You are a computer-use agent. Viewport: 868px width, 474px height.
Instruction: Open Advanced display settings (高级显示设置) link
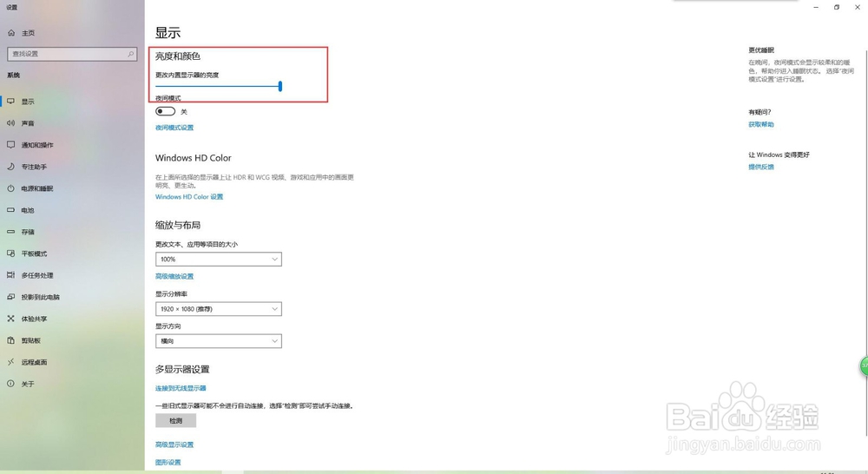tap(174, 444)
